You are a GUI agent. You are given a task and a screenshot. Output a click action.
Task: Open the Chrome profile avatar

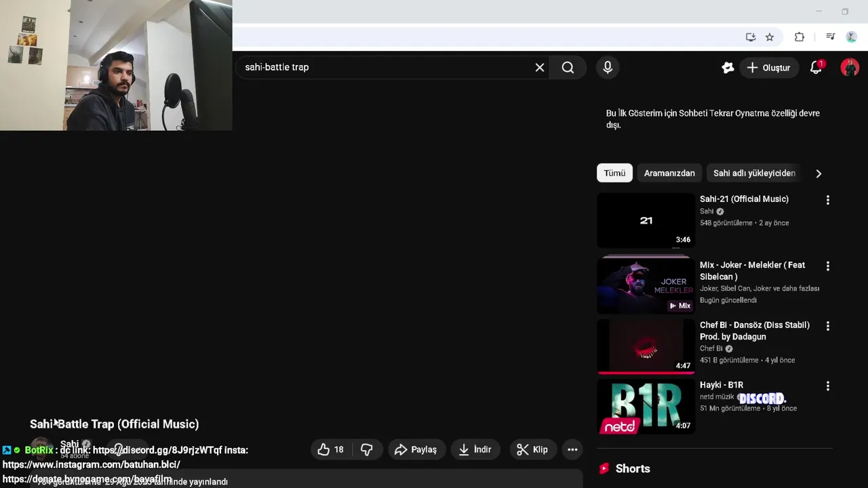(x=852, y=37)
